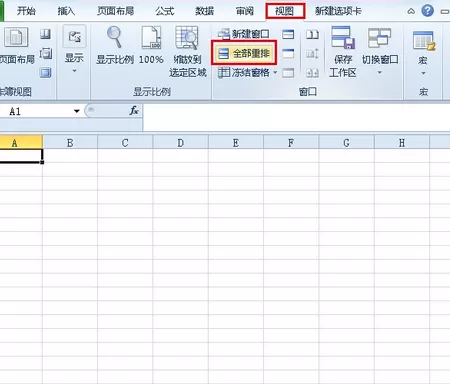Select column F header

[x=291, y=143]
